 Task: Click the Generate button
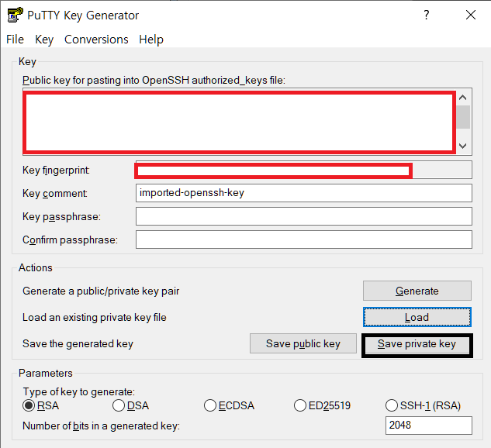417,291
